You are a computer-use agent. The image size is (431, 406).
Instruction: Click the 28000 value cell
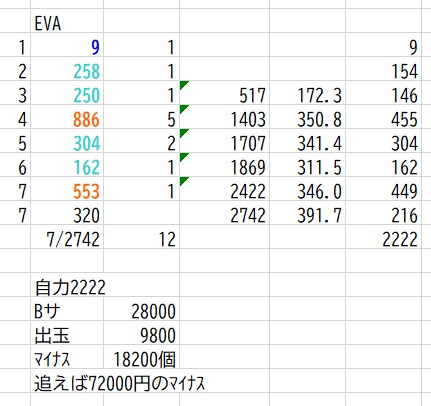coord(141,311)
